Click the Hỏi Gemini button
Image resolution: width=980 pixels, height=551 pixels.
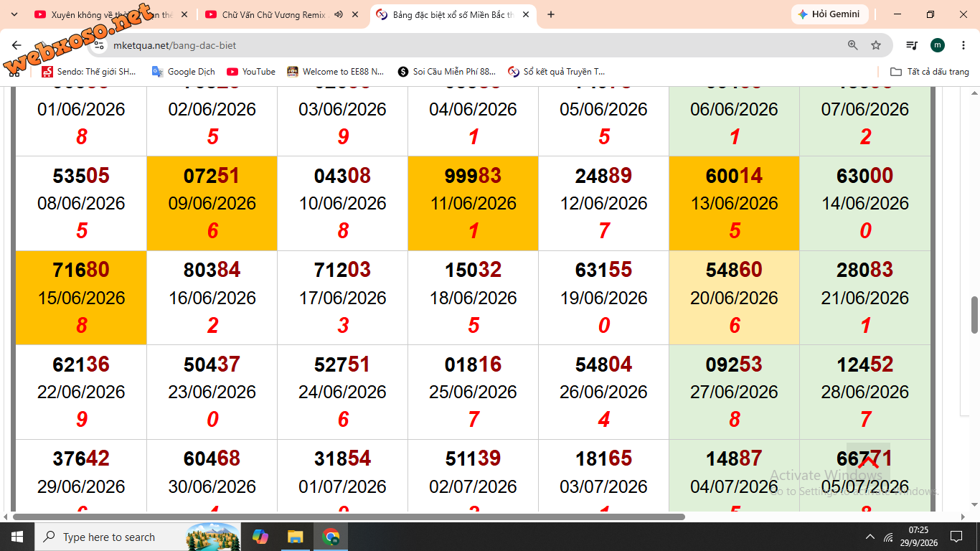829,14
